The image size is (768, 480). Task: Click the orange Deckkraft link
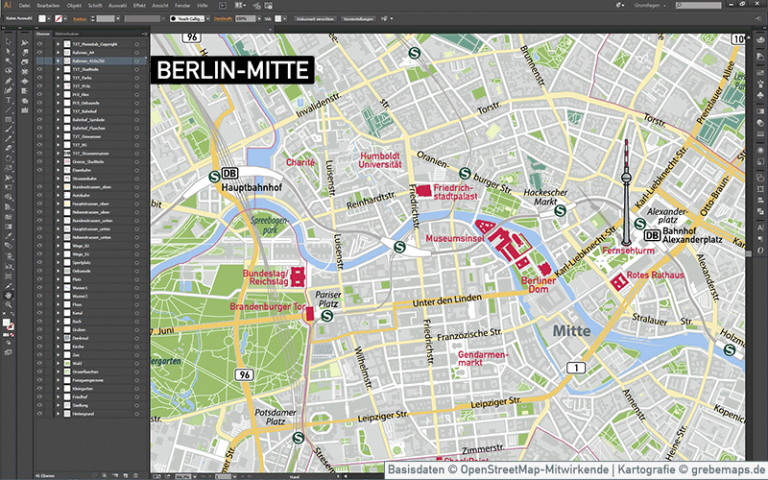(x=223, y=19)
